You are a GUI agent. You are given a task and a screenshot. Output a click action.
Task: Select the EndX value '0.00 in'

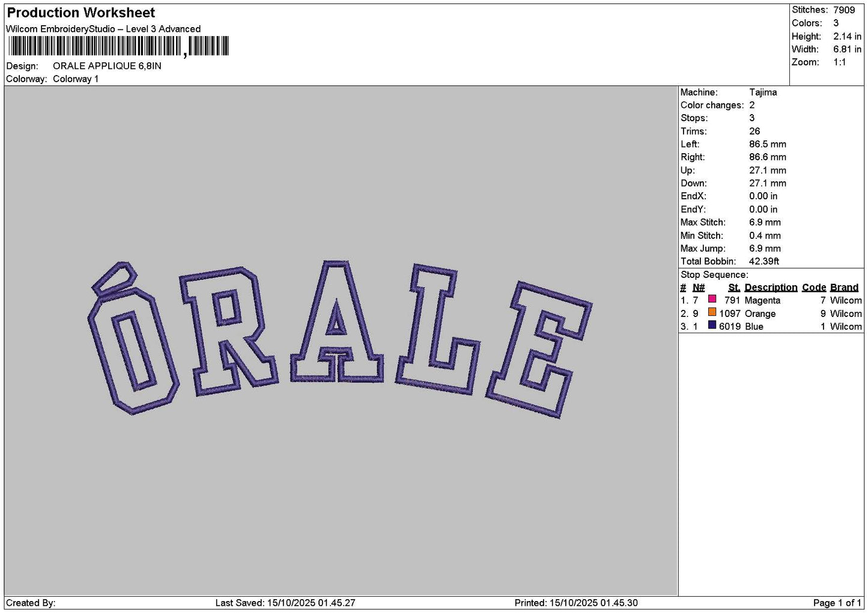763,196
